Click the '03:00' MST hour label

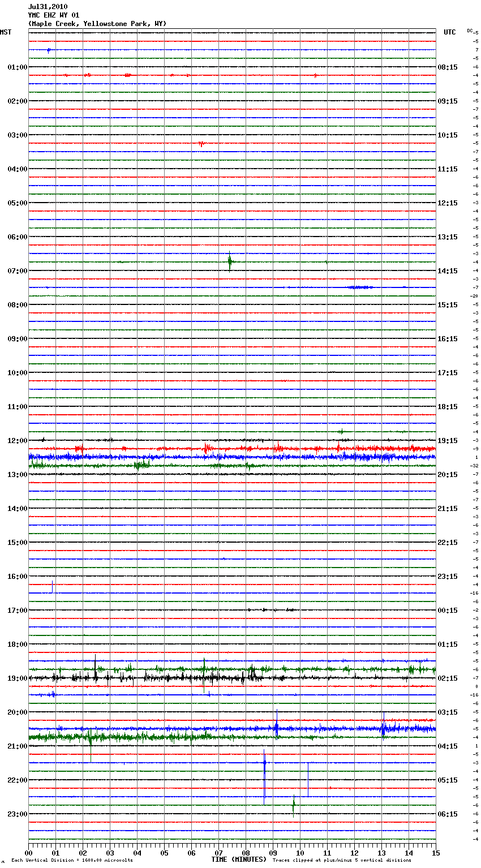(18, 135)
